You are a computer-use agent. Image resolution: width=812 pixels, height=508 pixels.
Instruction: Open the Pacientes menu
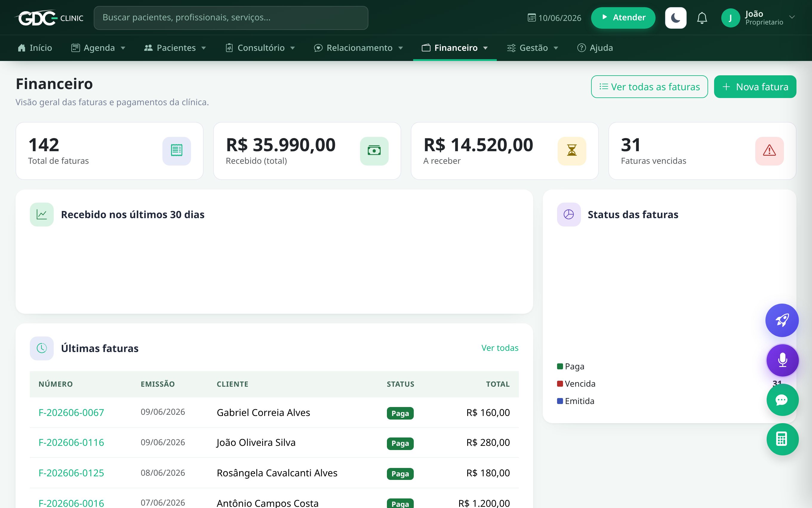175,48
